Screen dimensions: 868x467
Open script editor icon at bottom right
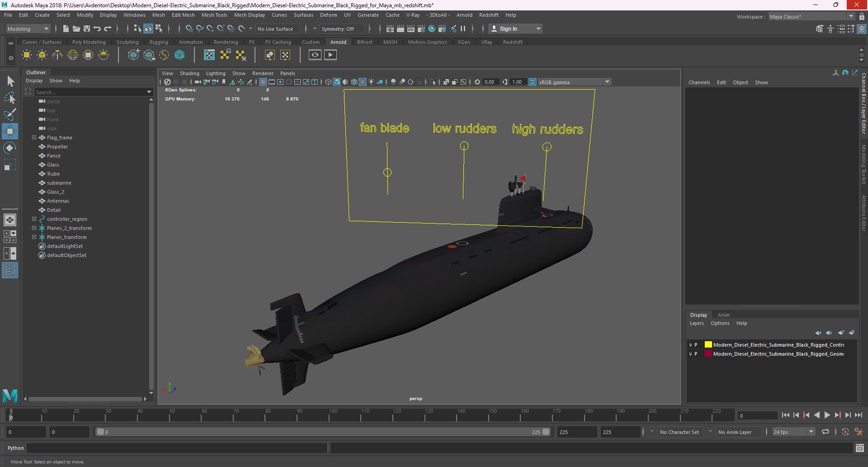pyautogui.click(x=860, y=448)
